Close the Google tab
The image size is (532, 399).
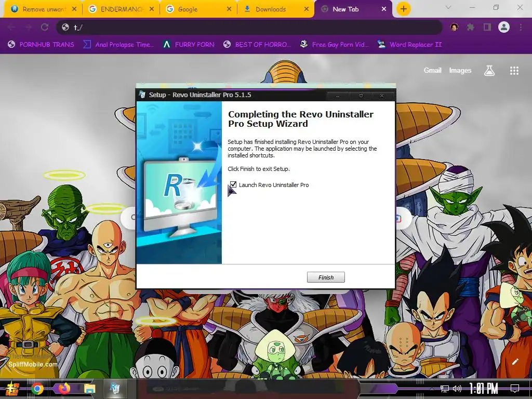(229, 9)
